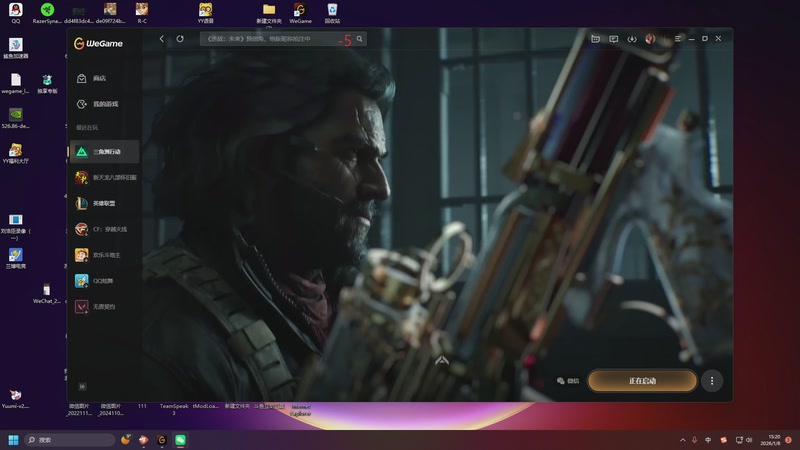
Task: Open the WeChat icon in the taskbar
Action: click(180, 440)
